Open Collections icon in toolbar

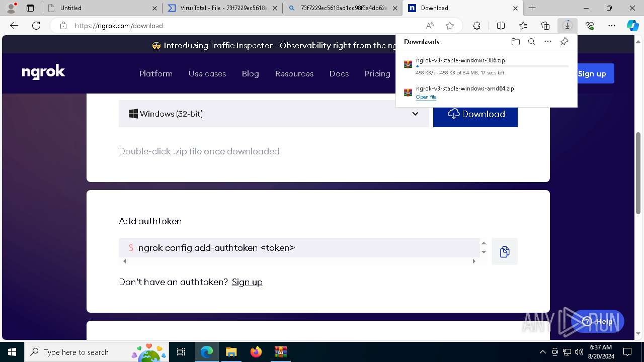545,26
